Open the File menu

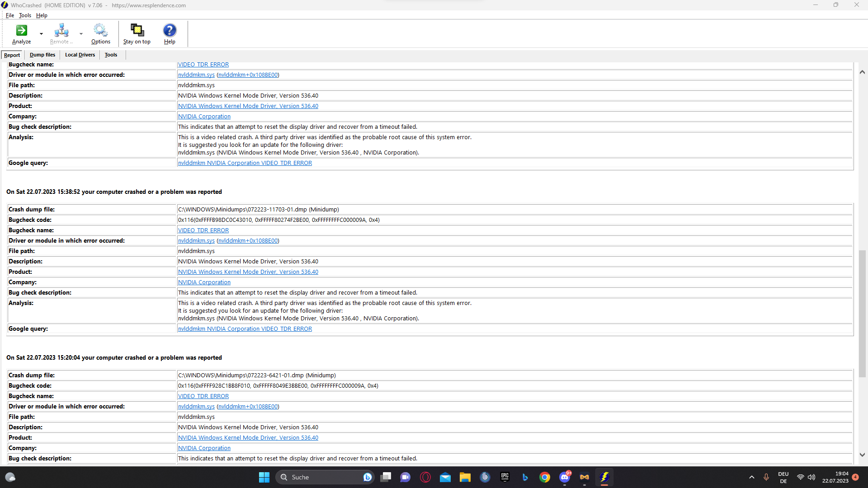click(9, 15)
